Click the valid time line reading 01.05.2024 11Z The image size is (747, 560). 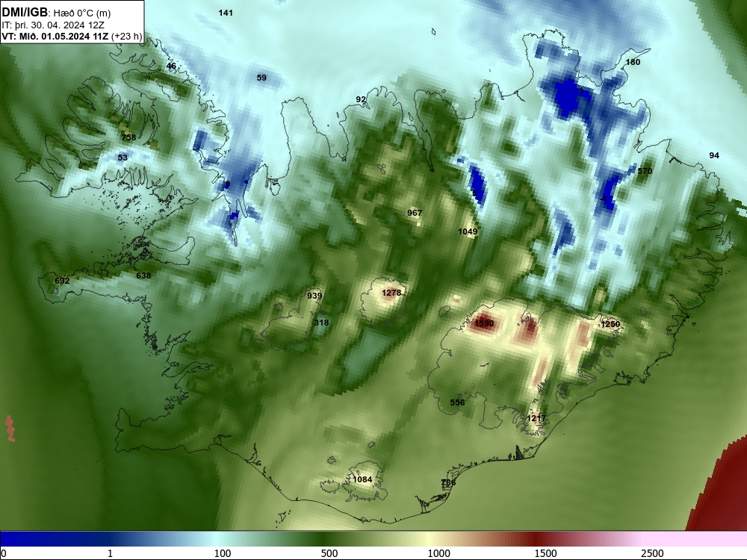(x=72, y=37)
